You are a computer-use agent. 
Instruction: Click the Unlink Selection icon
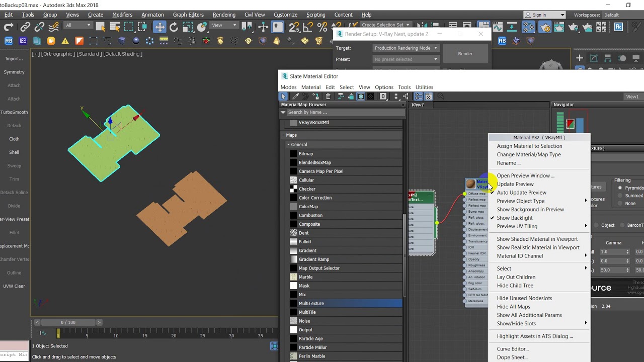click(40, 27)
